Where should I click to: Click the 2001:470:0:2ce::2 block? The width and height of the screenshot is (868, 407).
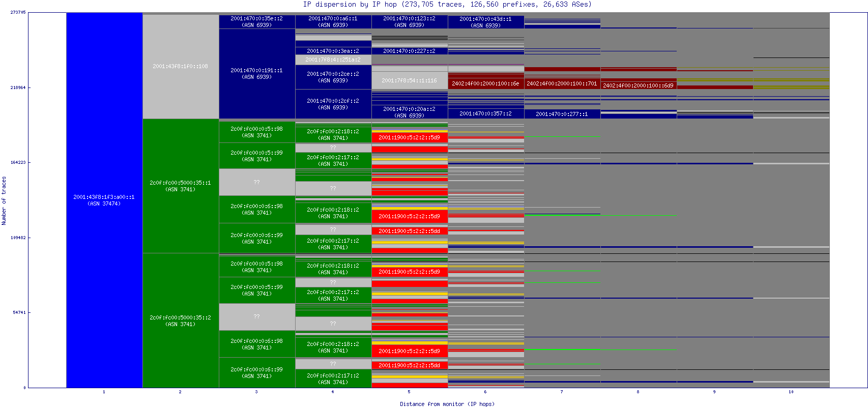coord(333,77)
